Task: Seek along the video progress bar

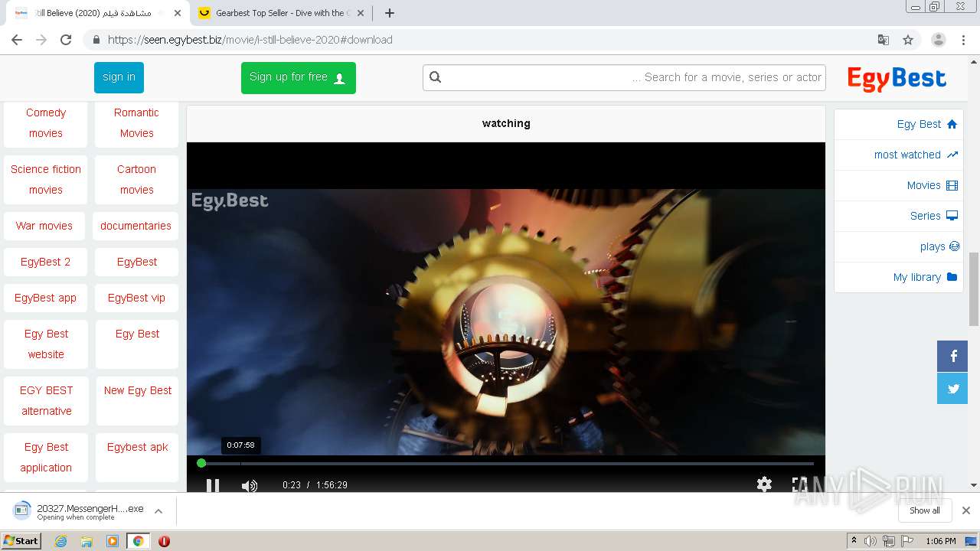Action: click(x=507, y=463)
